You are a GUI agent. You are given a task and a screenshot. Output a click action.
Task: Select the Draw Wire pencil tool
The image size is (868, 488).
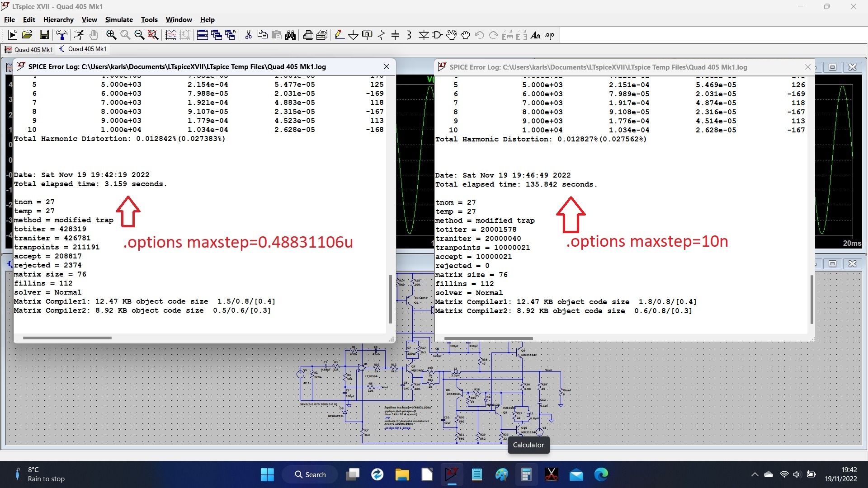pyautogui.click(x=339, y=35)
